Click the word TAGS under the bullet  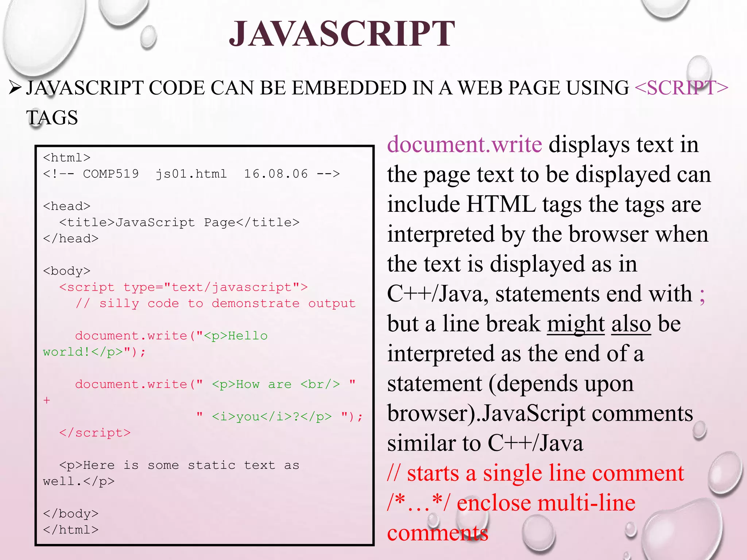pyautogui.click(x=52, y=118)
